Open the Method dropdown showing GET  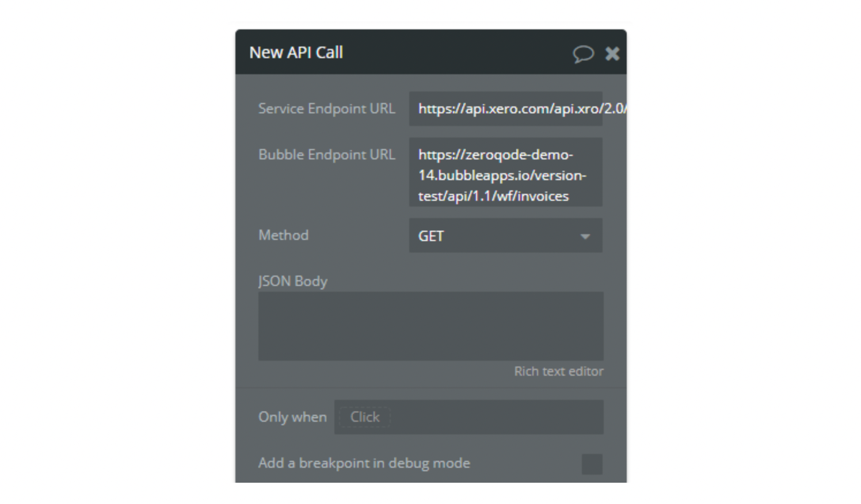(x=506, y=235)
